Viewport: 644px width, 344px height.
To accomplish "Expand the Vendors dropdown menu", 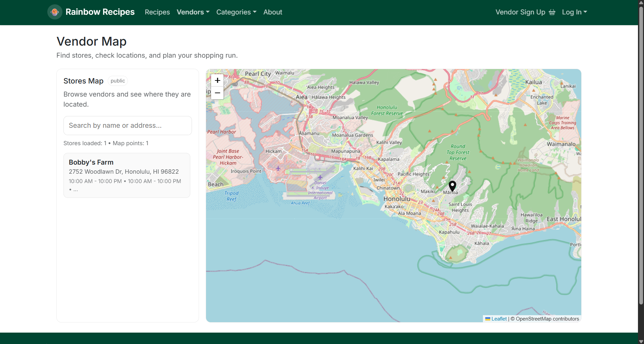I will [x=193, y=12].
